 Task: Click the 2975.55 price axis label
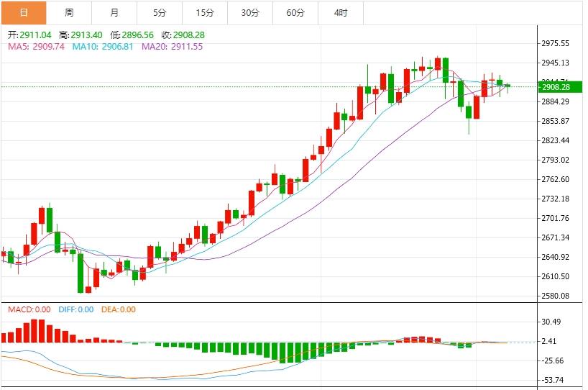click(554, 43)
